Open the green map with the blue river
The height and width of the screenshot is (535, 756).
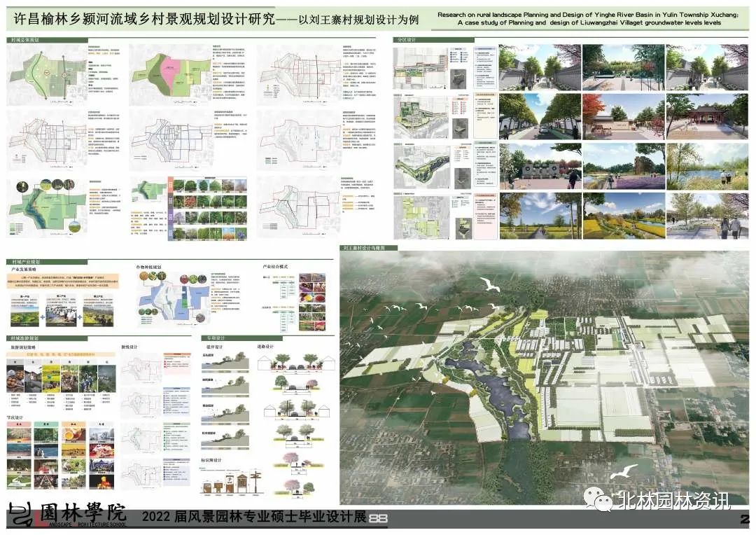48,207
